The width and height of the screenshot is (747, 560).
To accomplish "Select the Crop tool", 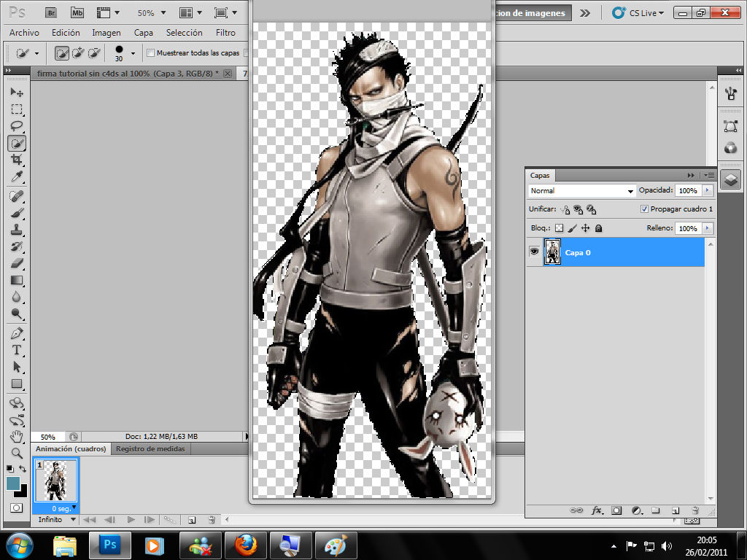I will 17,160.
